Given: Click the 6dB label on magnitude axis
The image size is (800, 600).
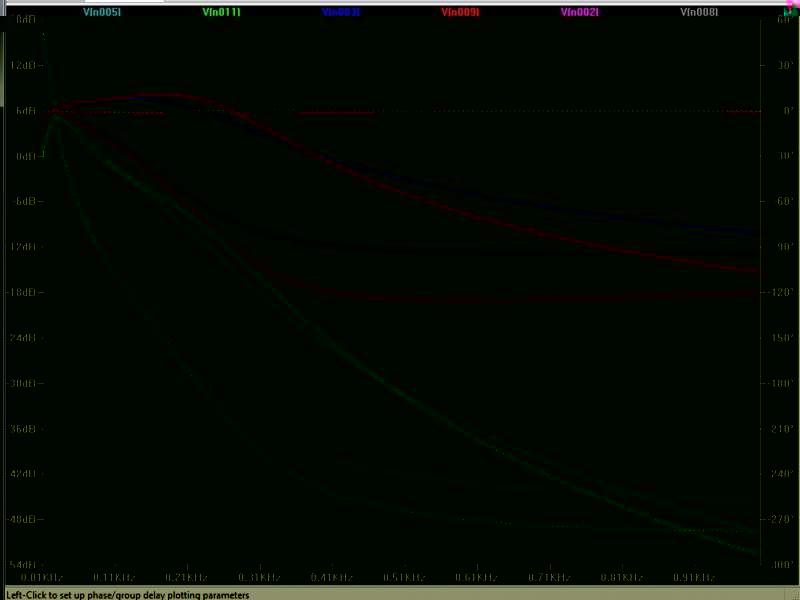Looking at the screenshot, I should click(x=26, y=111).
